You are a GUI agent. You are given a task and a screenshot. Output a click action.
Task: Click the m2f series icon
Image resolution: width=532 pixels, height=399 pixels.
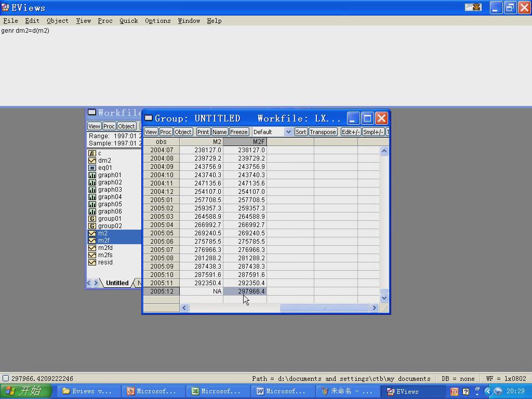point(92,241)
